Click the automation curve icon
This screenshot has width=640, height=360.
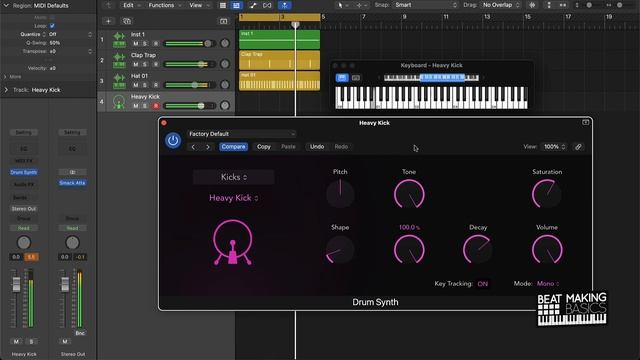tap(253, 5)
